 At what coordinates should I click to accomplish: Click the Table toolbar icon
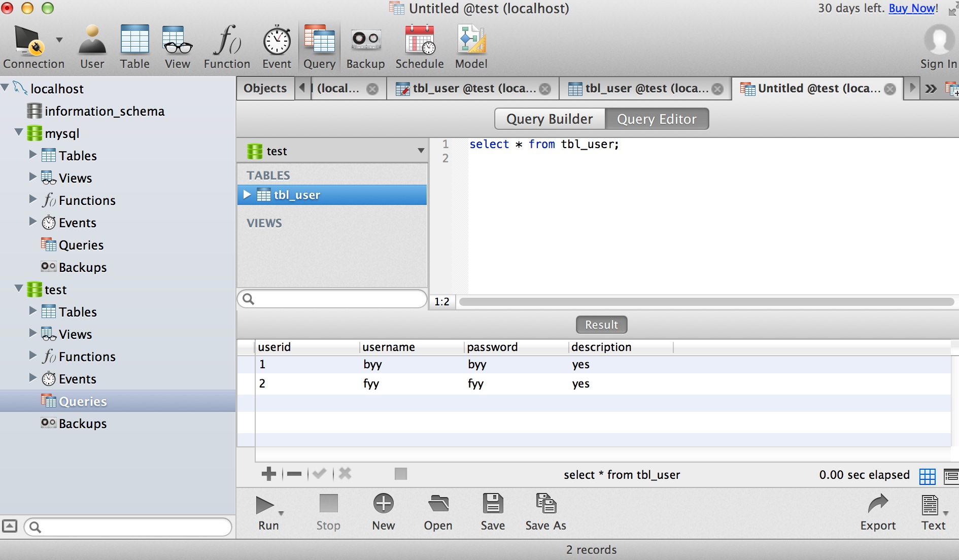coord(134,47)
